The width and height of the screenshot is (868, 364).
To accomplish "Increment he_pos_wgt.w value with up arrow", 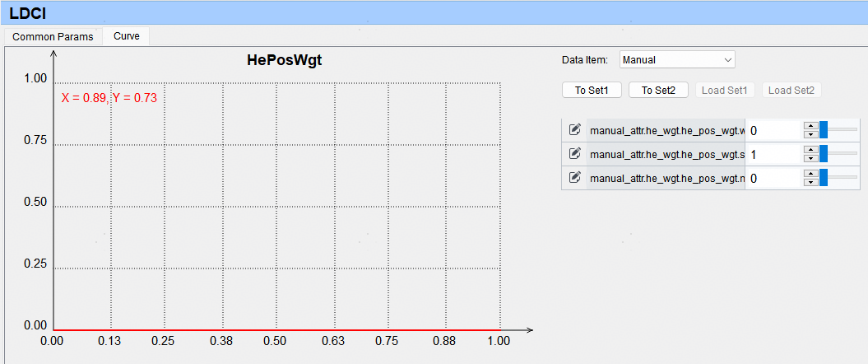I will click(810, 126).
